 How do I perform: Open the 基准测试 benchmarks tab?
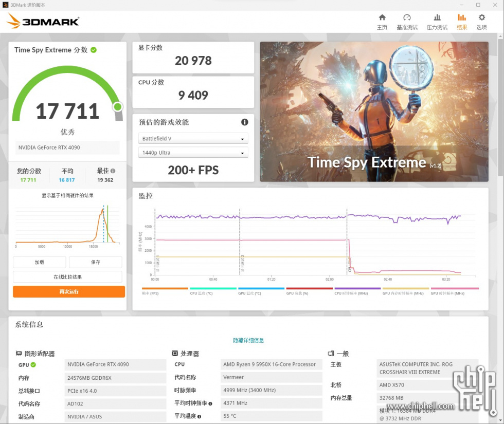[x=407, y=22]
